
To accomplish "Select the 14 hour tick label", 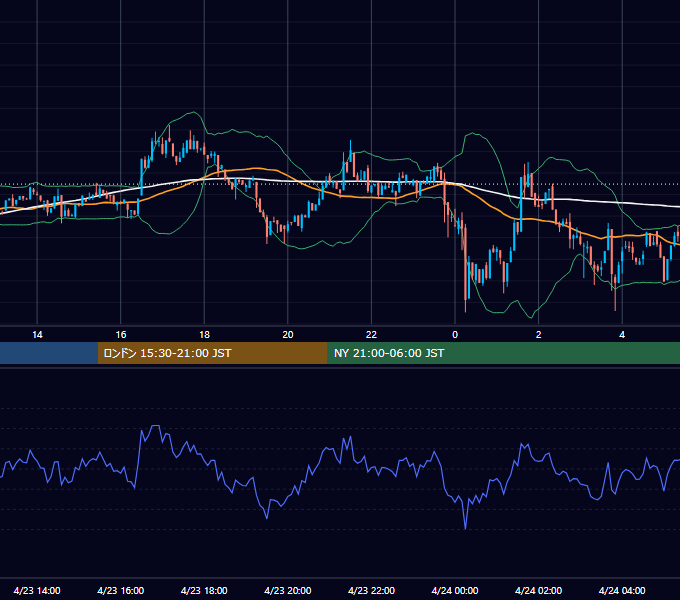I will click(x=37, y=335).
